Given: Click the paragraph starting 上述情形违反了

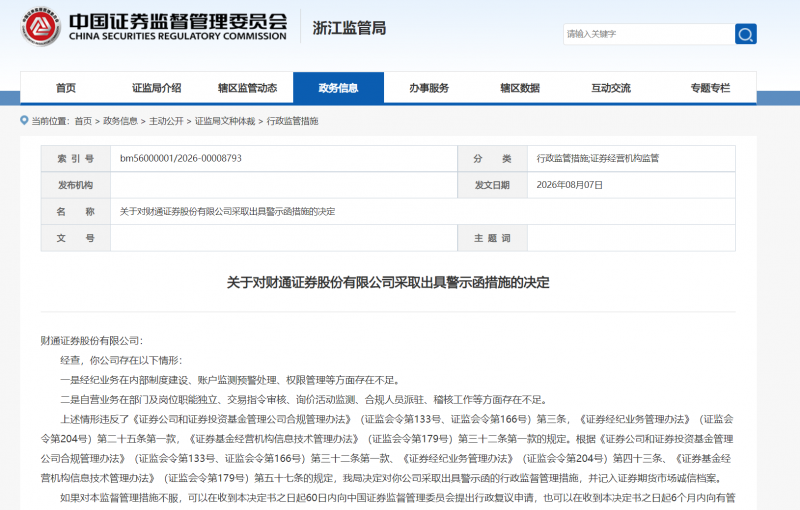Looking at the screenshot, I should [x=388, y=449].
